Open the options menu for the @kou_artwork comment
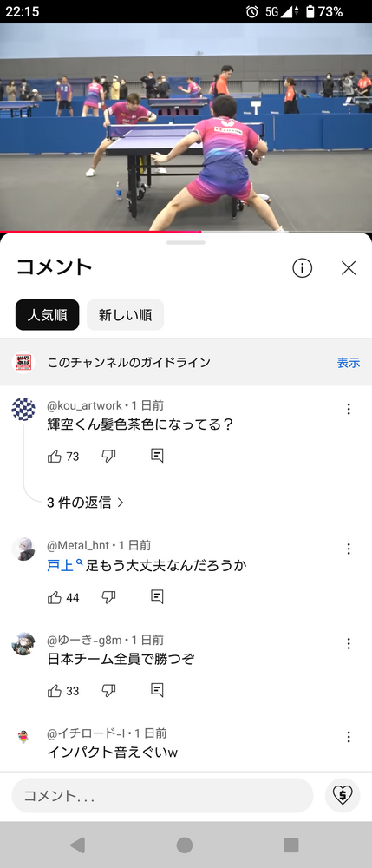This screenshot has width=372, height=868. pyautogui.click(x=349, y=409)
